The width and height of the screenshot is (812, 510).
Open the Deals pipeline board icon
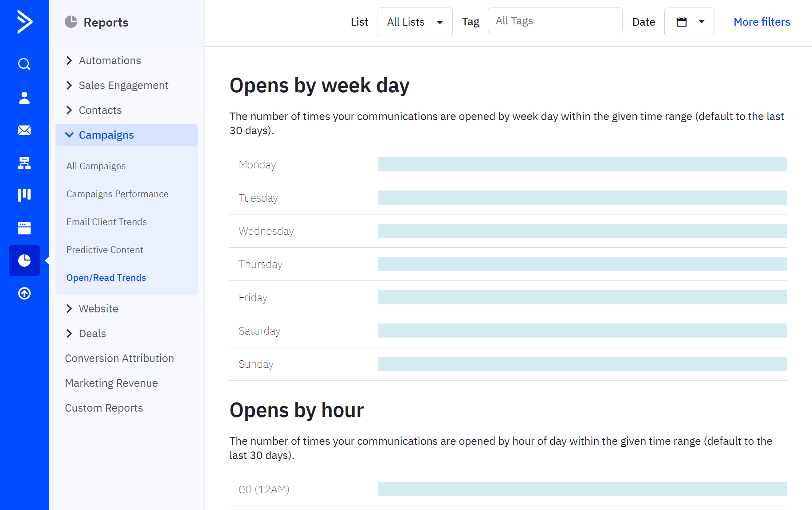24,195
